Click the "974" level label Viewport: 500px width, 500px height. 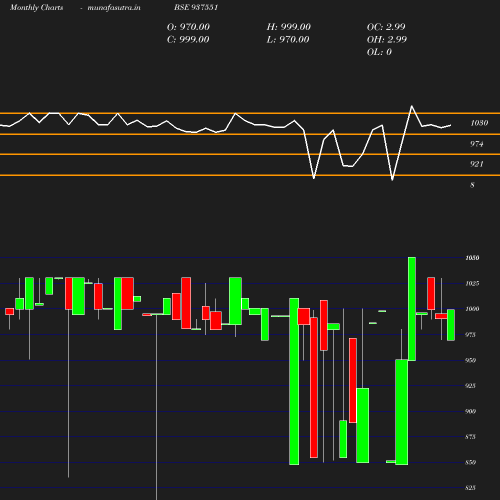pos(477,144)
